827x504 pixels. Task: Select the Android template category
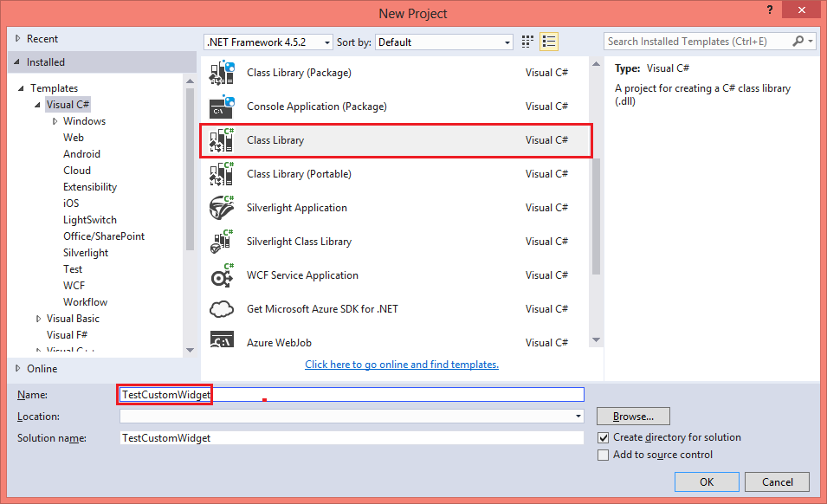click(81, 154)
